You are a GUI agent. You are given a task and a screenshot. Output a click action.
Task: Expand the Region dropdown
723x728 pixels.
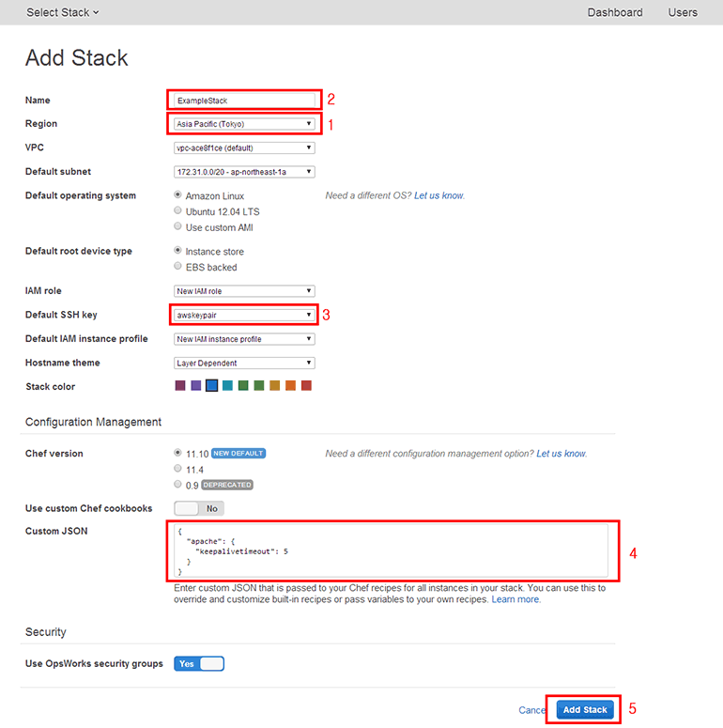point(244,124)
